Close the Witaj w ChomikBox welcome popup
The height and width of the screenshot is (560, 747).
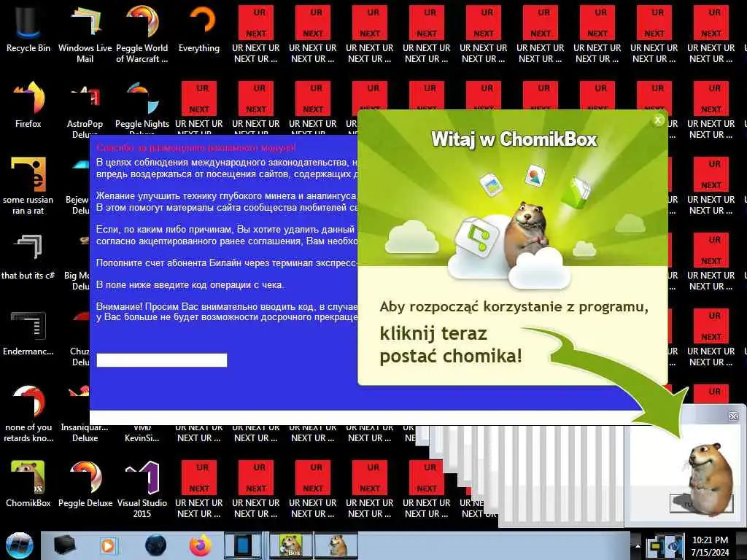pyautogui.click(x=658, y=120)
